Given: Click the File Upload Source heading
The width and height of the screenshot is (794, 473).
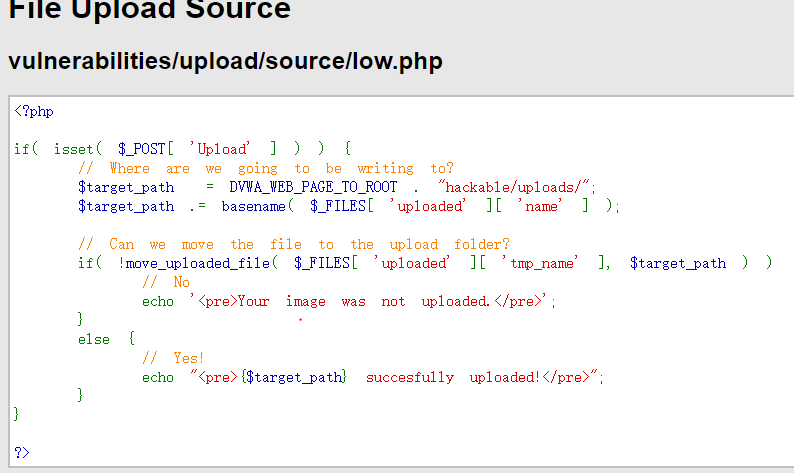Looking at the screenshot, I should 150,9.
